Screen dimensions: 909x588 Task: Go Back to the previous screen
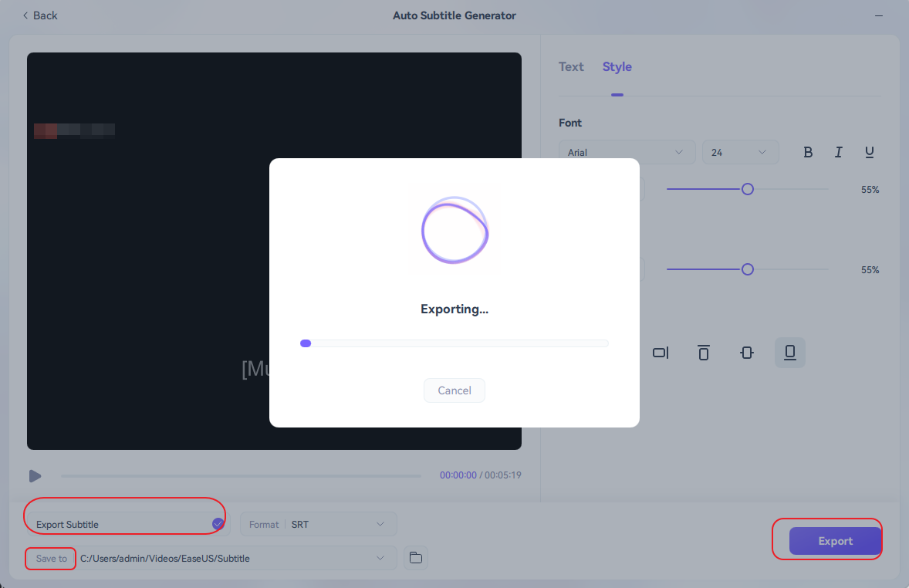click(x=40, y=15)
